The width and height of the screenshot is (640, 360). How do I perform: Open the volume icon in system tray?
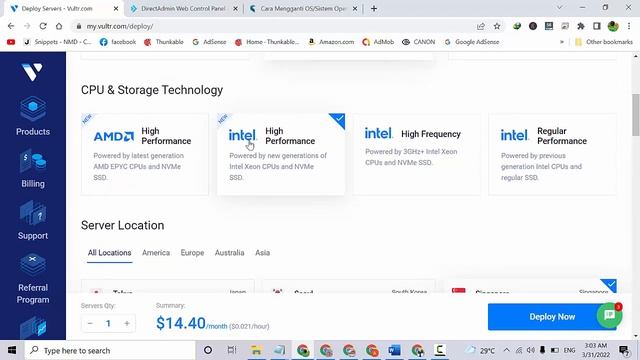pyautogui.click(x=531, y=350)
